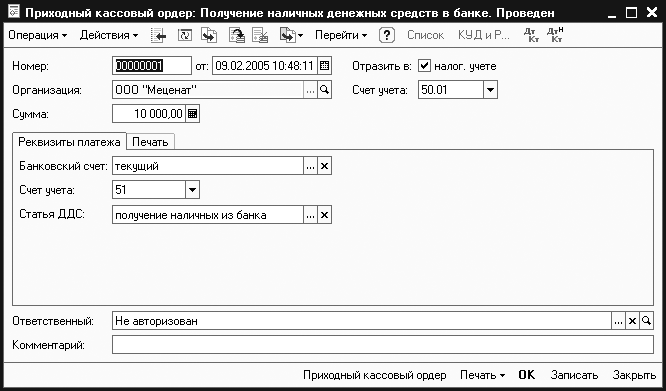The width and height of the screenshot is (666, 391).
Task: Click the Номер input field
Action: point(152,66)
